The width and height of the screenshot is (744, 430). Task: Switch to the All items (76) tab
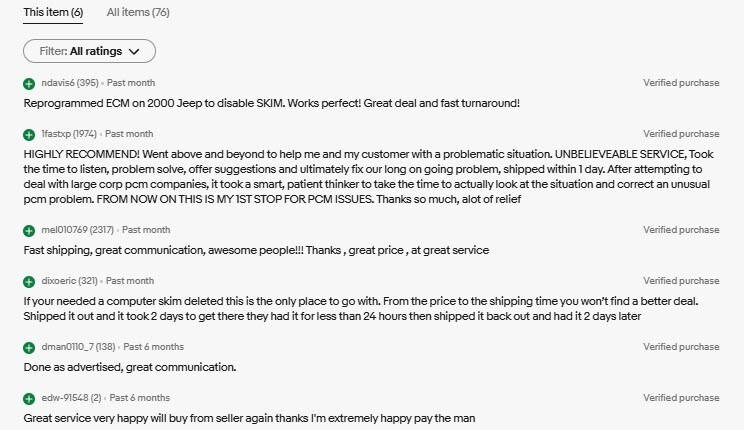pyautogui.click(x=138, y=12)
